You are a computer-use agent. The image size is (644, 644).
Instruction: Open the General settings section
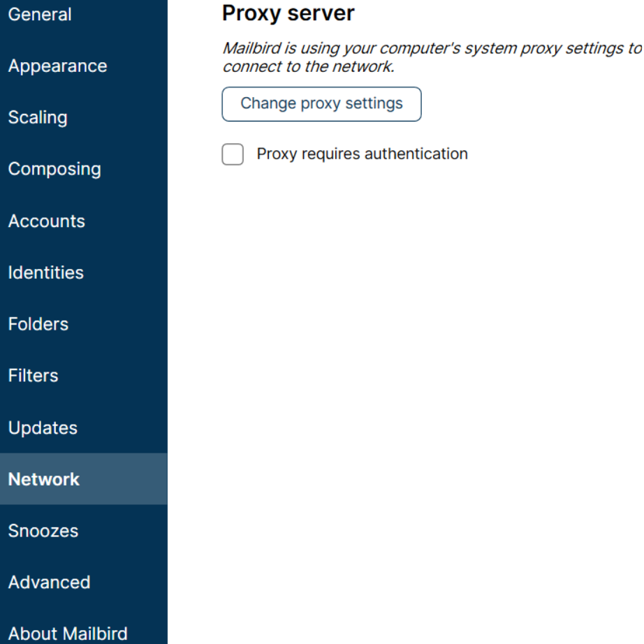83,15
